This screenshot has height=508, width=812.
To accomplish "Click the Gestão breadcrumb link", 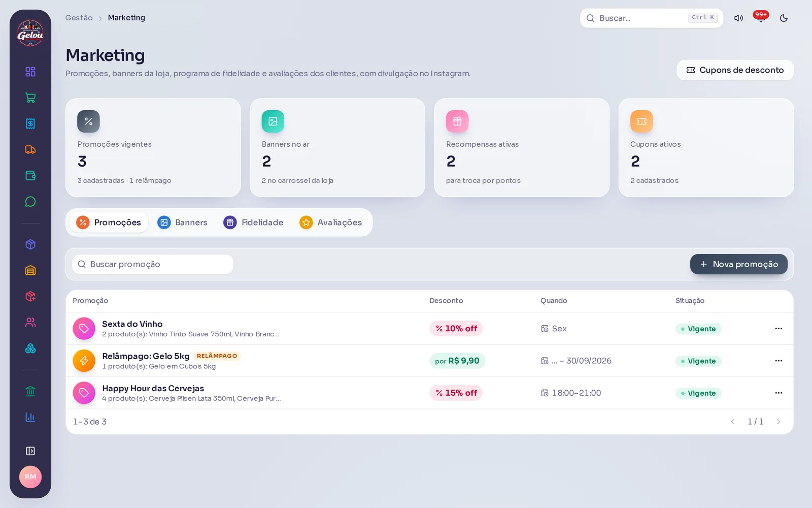I will [x=79, y=18].
